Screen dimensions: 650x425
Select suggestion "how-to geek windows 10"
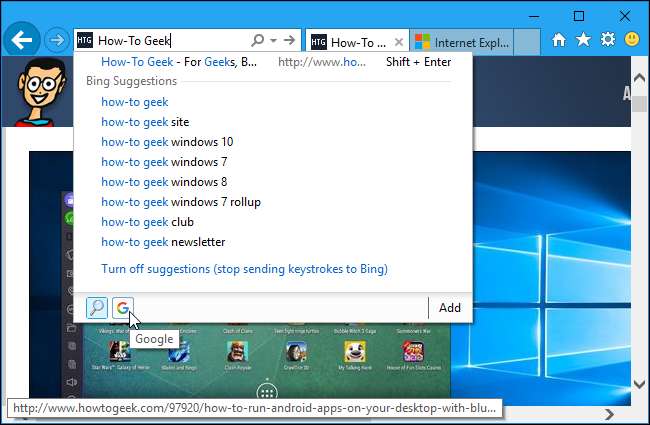[x=167, y=142]
